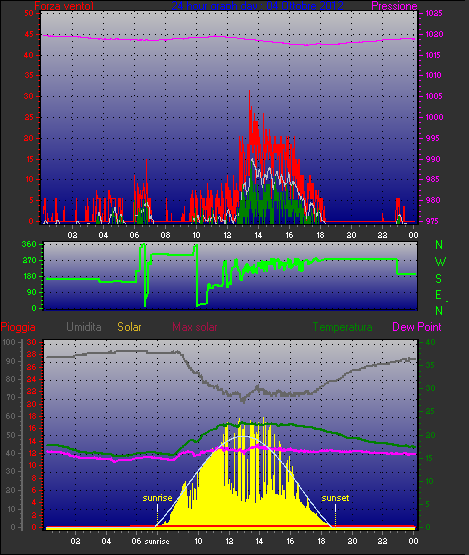Click the 'Pressione' pressure label
This screenshot has height=555, width=469.
coord(394,6)
